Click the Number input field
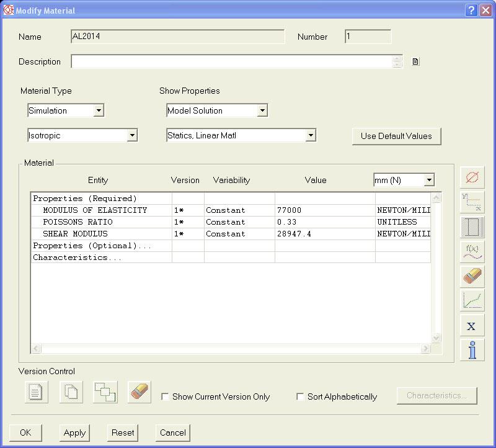496x448 pixels. (x=368, y=37)
